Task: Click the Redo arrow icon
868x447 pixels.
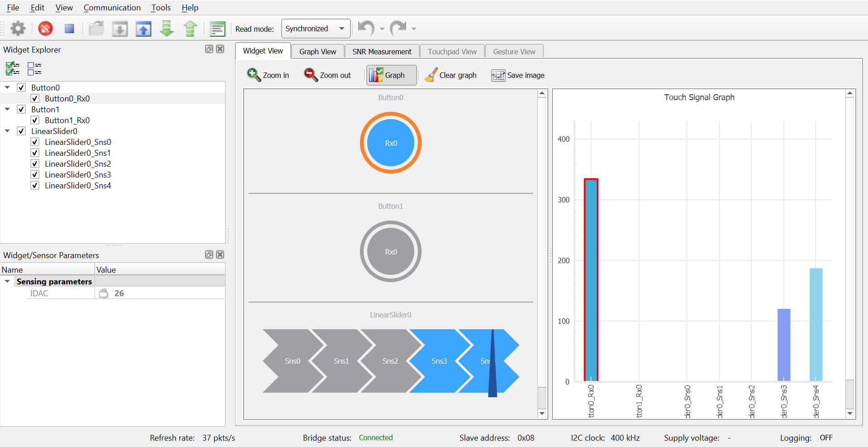Action: 398,28
